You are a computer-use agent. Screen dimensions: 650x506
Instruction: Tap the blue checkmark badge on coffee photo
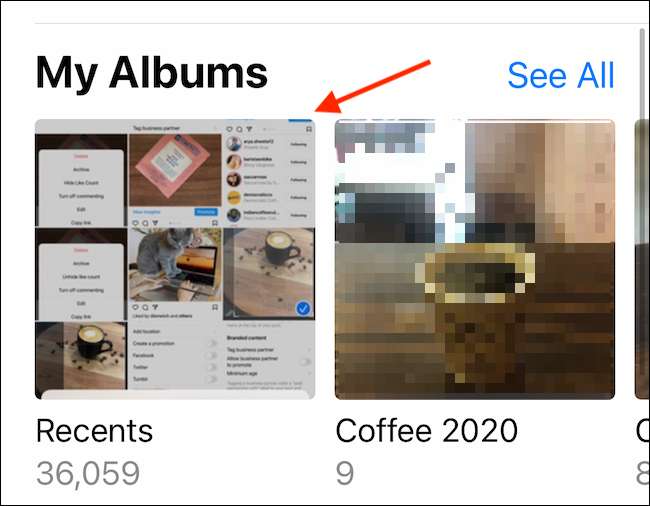(x=303, y=309)
